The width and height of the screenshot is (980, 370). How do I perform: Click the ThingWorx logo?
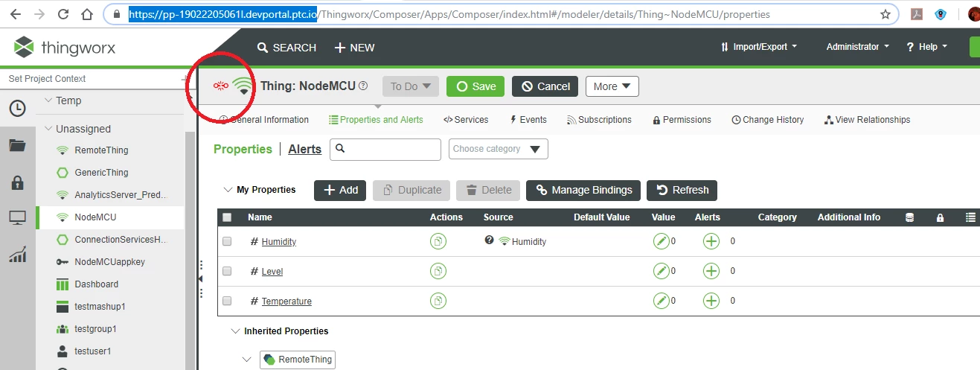click(x=65, y=48)
